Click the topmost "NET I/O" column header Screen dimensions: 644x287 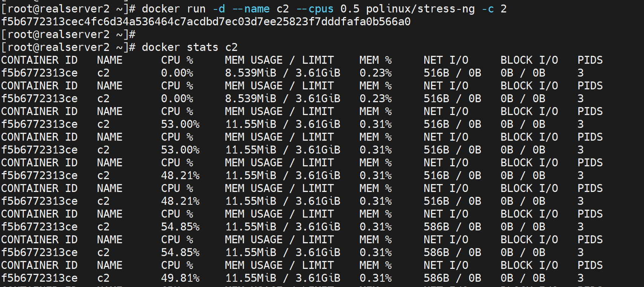click(x=446, y=60)
